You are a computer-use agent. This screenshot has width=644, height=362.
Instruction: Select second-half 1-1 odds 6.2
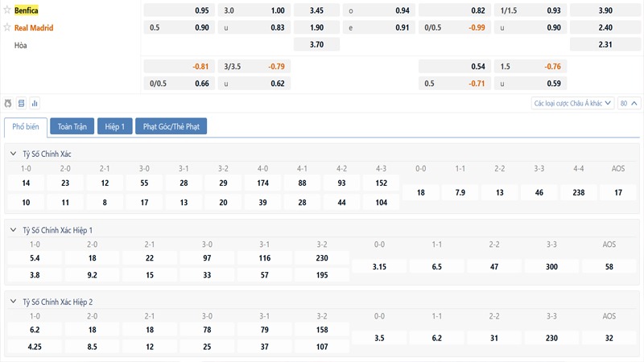tap(437, 339)
